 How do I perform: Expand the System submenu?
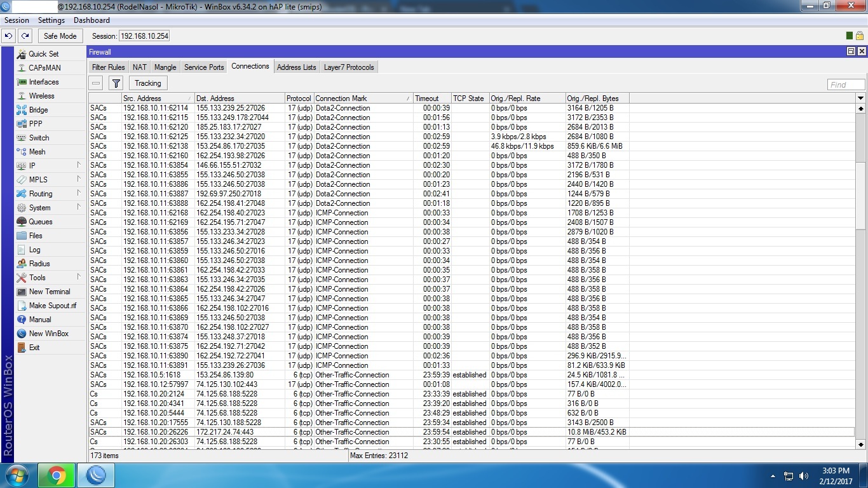79,207
